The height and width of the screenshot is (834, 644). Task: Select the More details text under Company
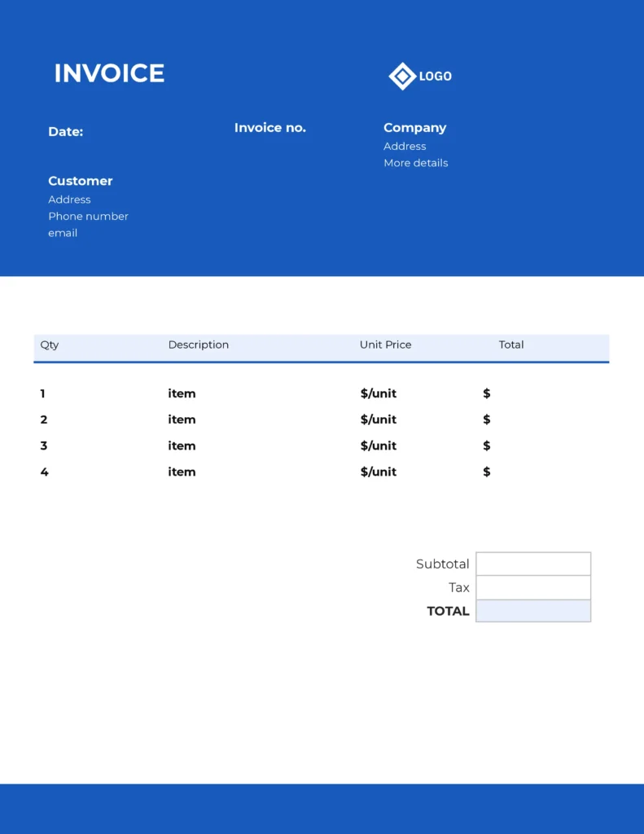pos(415,163)
